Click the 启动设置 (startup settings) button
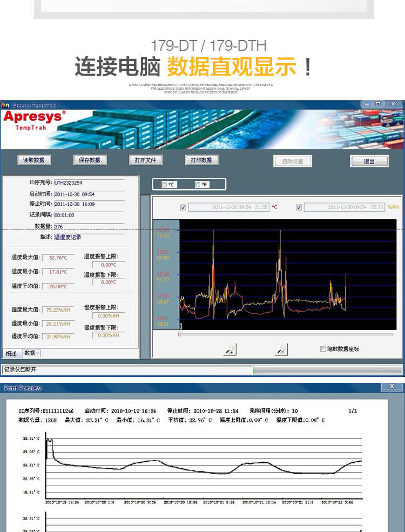The width and height of the screenshot is (405, 532). point(293,161)
